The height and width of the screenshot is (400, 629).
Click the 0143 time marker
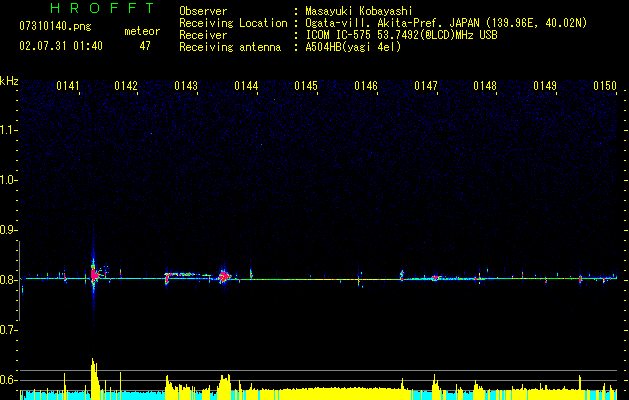(x=186, y=86)
